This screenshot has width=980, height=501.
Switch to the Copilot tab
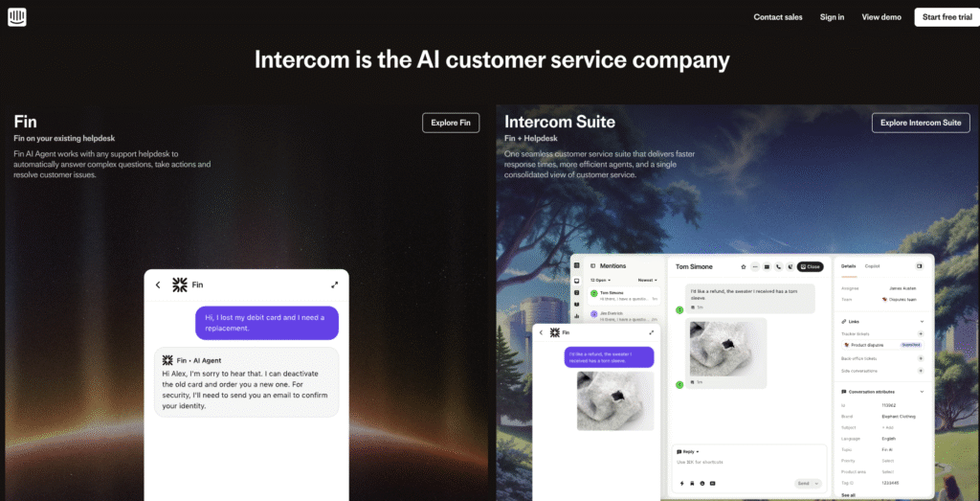coord(872,266)
